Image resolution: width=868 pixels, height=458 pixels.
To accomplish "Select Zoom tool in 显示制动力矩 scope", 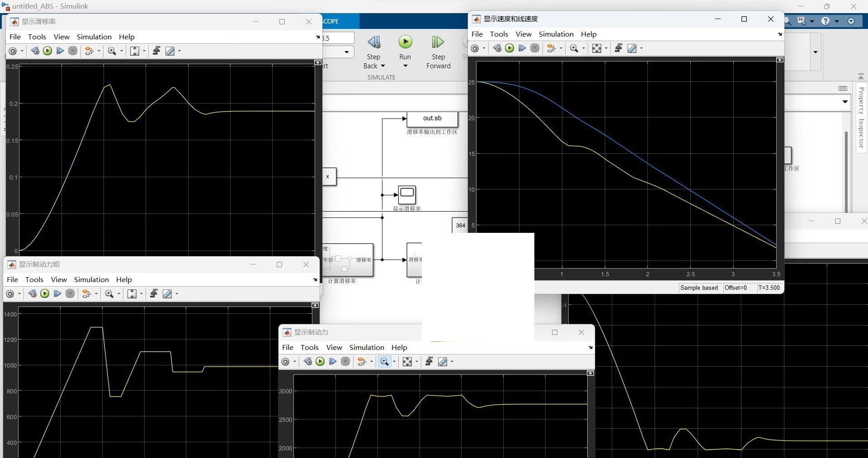I will point(109,294).
